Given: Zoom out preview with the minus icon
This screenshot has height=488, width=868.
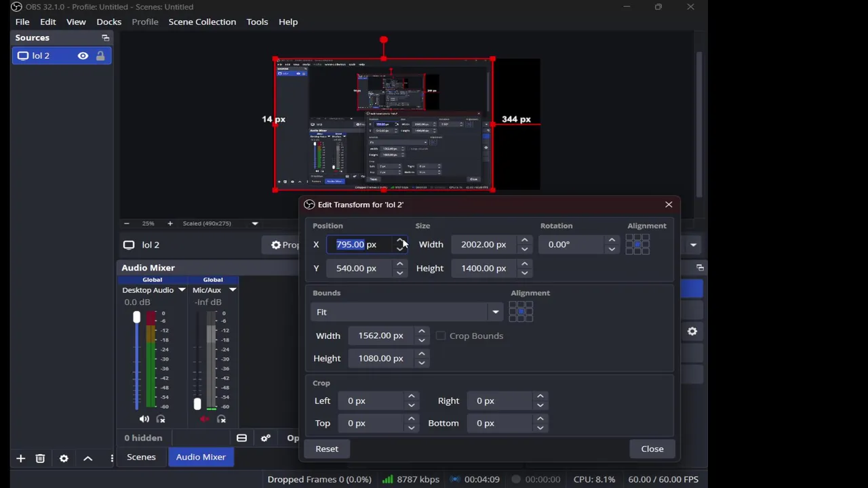Looking at the screenshot, I should (126, 223).
